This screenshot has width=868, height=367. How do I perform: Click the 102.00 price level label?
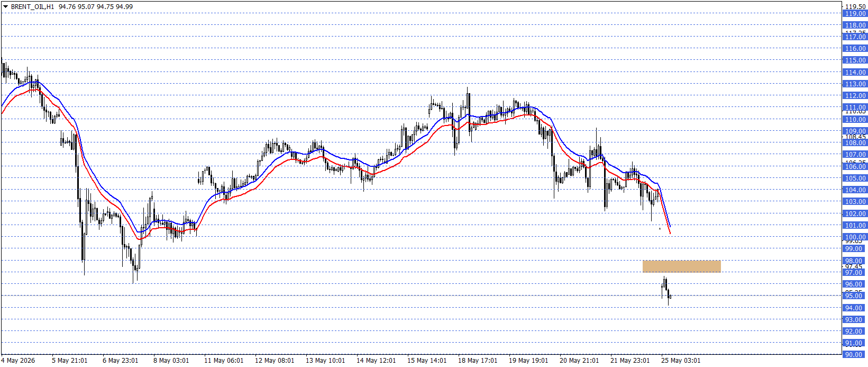click(x=855, y=214)
